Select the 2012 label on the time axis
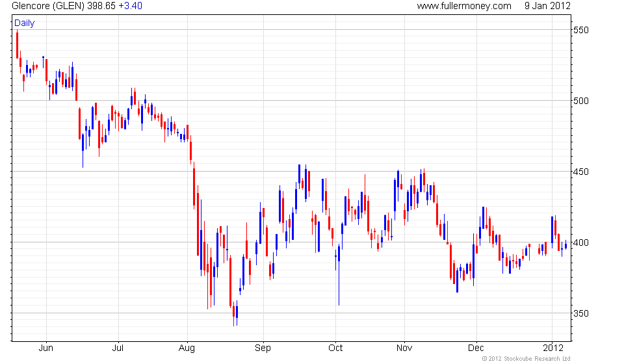 pyautogui.click(x=553, y=348)
